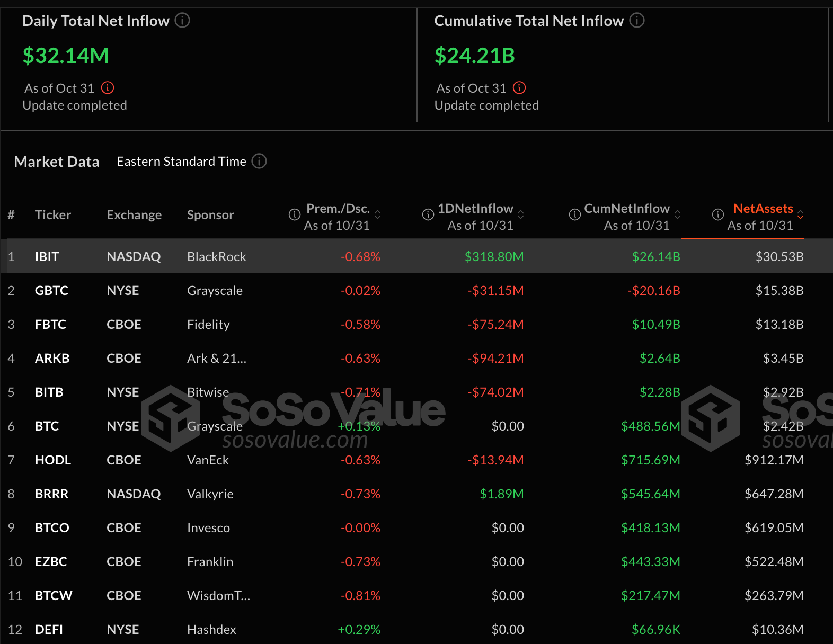Screen dimensions: 833x644
Task: Click info icon before NetAssets column
Action: tap(718, 214)
